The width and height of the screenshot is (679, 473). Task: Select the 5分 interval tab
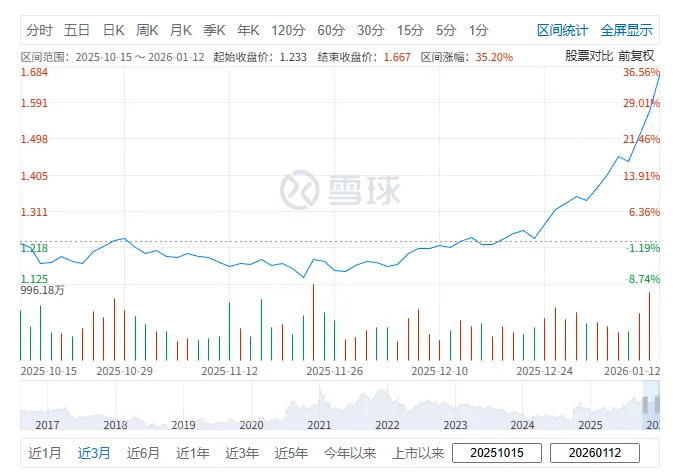click(445, 30)
